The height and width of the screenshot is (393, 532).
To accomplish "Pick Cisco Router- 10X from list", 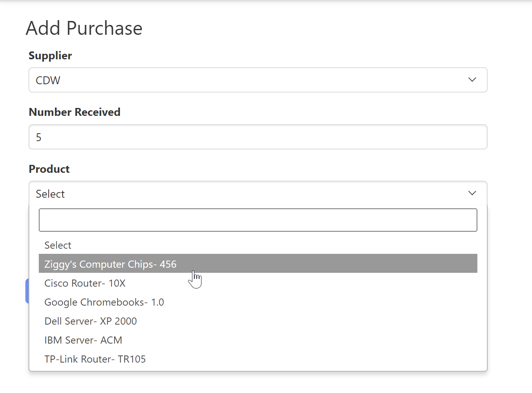I will coord(85,283).
